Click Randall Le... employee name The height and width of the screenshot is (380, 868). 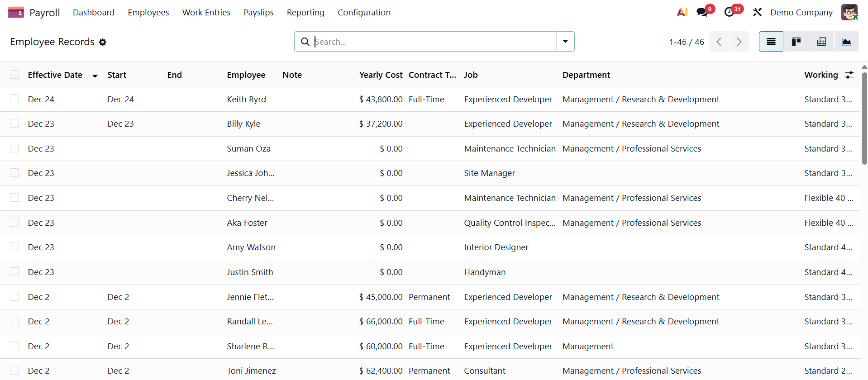pyautogui.click(x=250, y=321)
